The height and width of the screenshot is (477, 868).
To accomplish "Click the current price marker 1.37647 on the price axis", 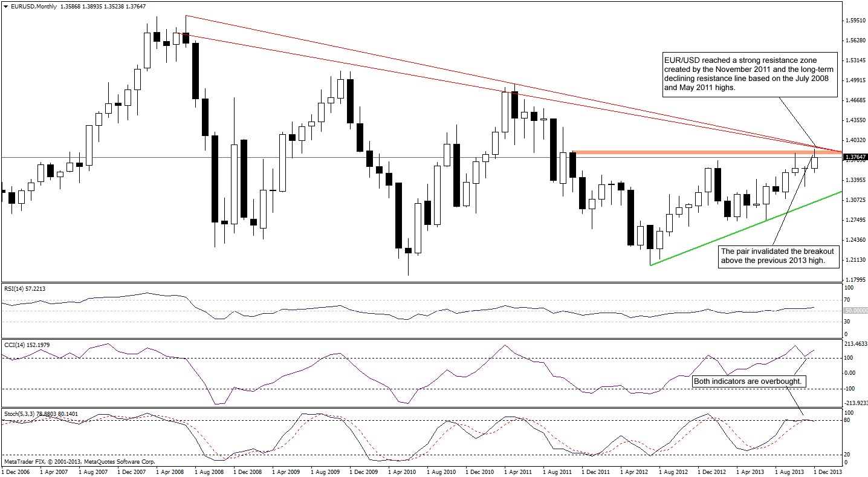I will point(855,158).
